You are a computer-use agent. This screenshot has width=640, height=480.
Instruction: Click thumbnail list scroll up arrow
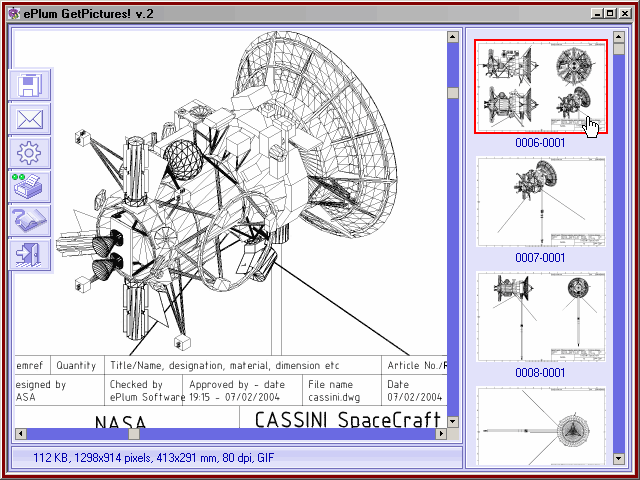click(619, 37)
